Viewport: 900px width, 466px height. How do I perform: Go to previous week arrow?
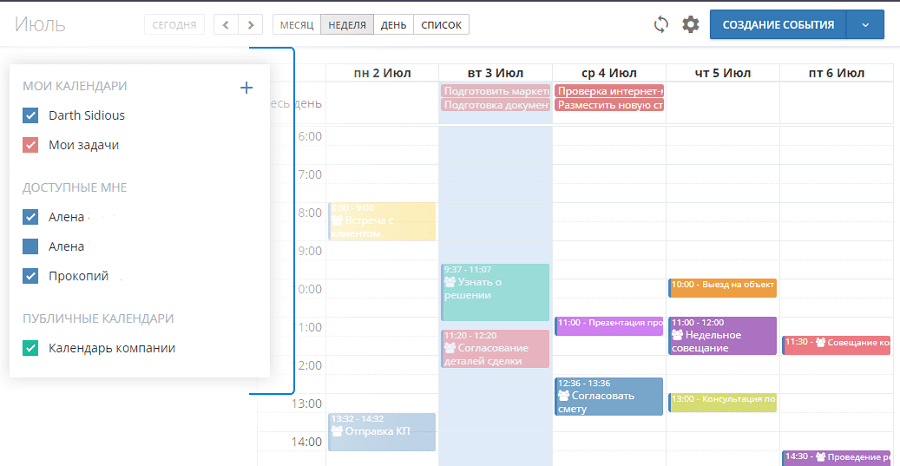click(227, 25)
